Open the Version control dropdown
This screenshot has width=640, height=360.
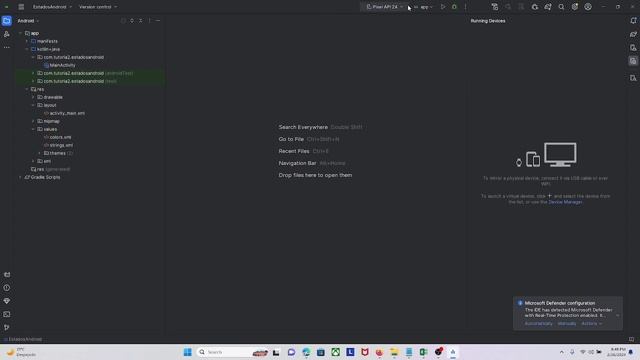pyautogui.click(x=98, y=7)
